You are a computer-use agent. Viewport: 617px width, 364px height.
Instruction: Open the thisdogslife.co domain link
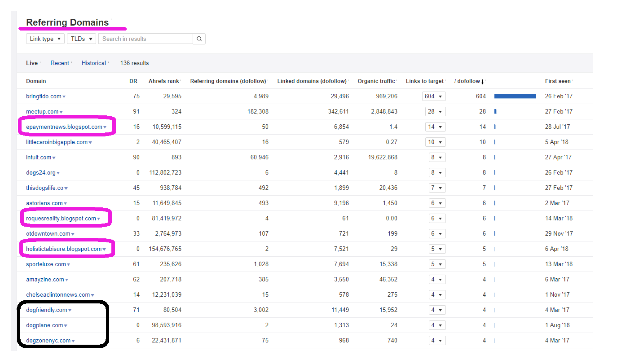44,188
